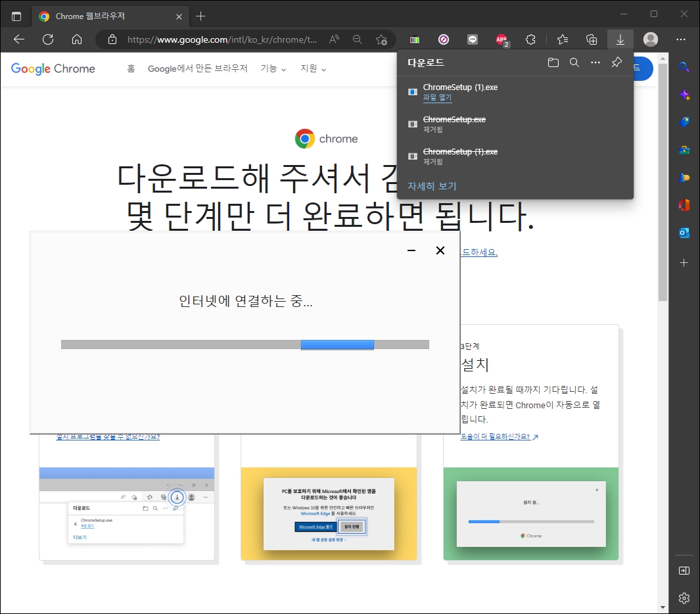Screen dimensions: 700x614
Task: Click the page vertical scrollbar thumb
Action: [x=663, y=182]
